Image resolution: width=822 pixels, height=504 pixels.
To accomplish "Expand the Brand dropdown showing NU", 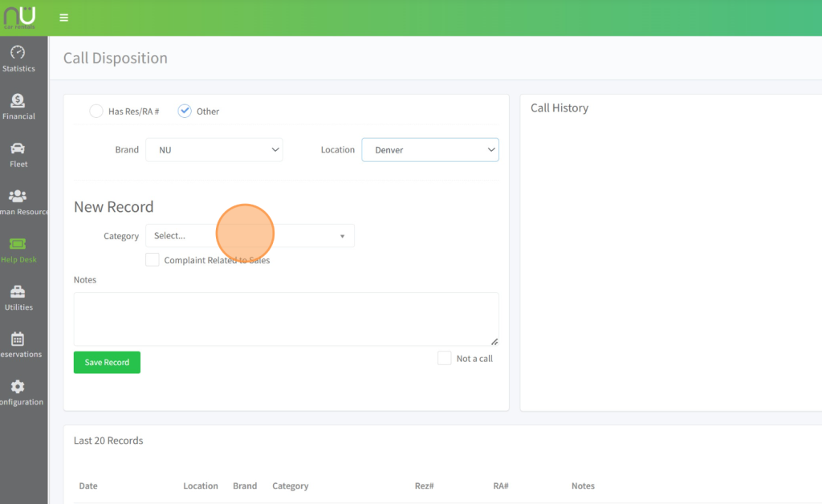I will (x=214, y=150).
